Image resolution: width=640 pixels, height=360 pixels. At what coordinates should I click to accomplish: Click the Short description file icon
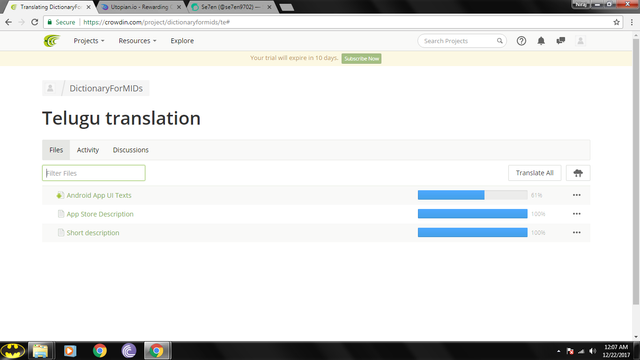point(61,233)
